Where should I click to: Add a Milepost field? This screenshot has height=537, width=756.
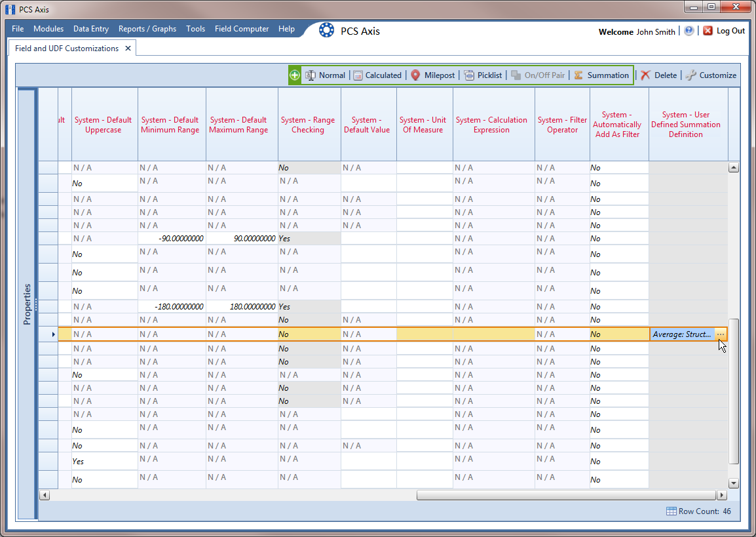(x=432, y=75)
